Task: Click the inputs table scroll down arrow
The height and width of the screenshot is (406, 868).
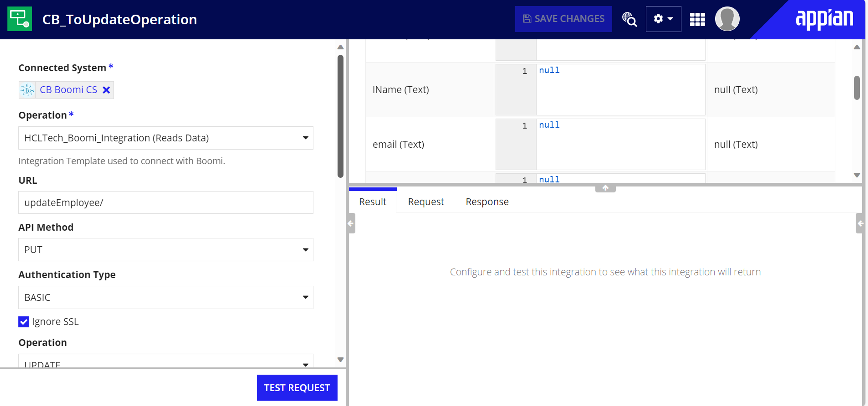Action: coord(857,175)
